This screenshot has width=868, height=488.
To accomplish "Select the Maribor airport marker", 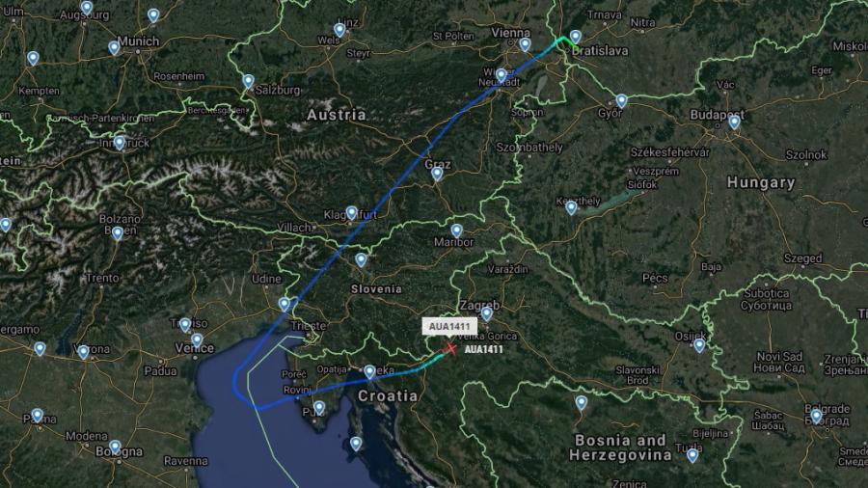I will pyautogui.click(x=457, y=230).
